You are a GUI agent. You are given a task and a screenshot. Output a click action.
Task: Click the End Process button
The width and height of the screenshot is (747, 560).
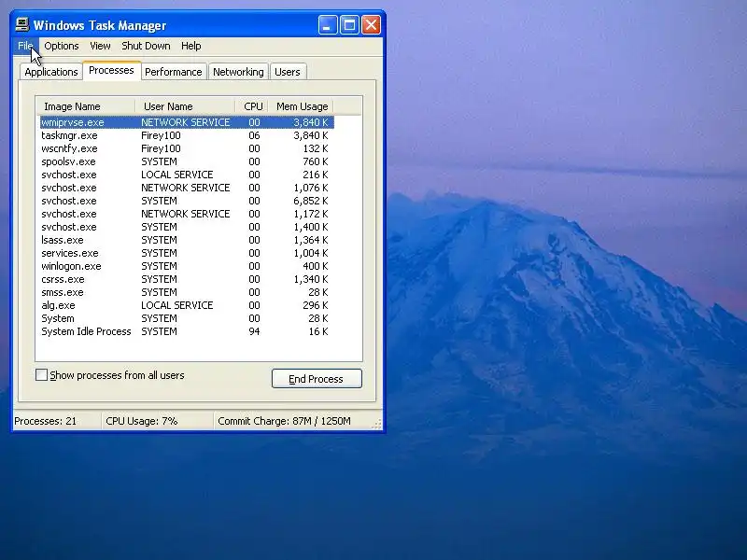pyautogui.click(x=317, y=379)
